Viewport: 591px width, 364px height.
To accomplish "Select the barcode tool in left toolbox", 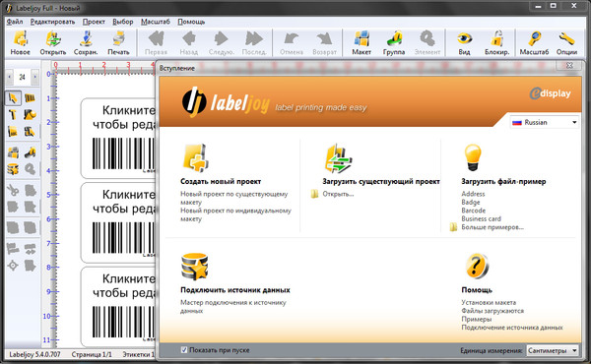I will [30, 98].
